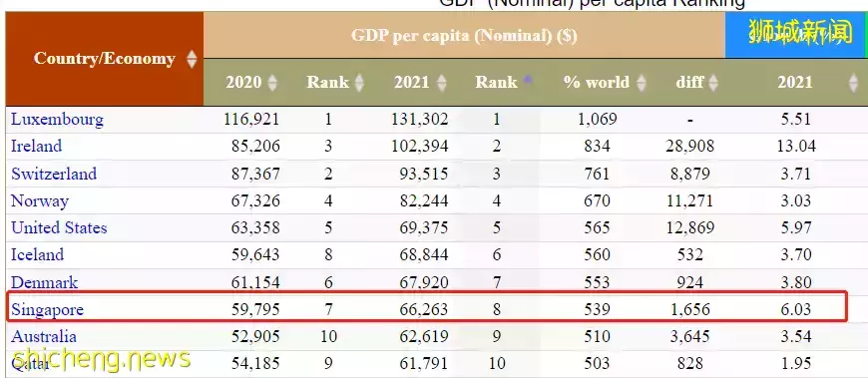This screenshot has height=378, width=868.
Task: Select Australia 2020 value 52,905
Action: pos(255,336)
